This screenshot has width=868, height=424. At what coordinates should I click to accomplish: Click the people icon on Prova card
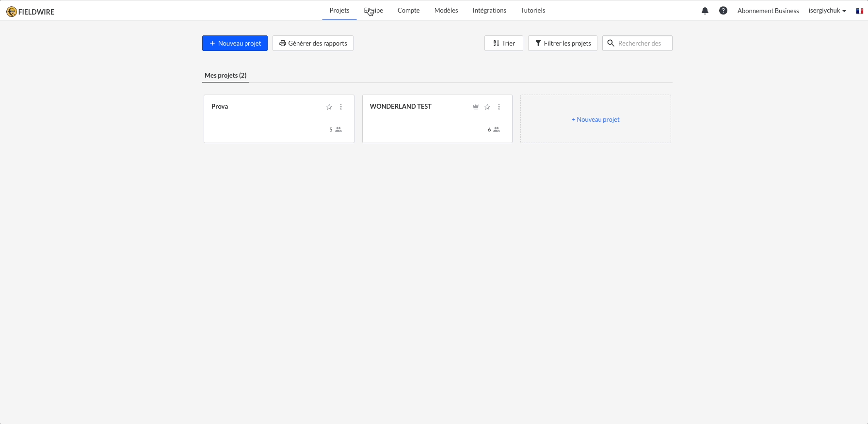(338, 130)
